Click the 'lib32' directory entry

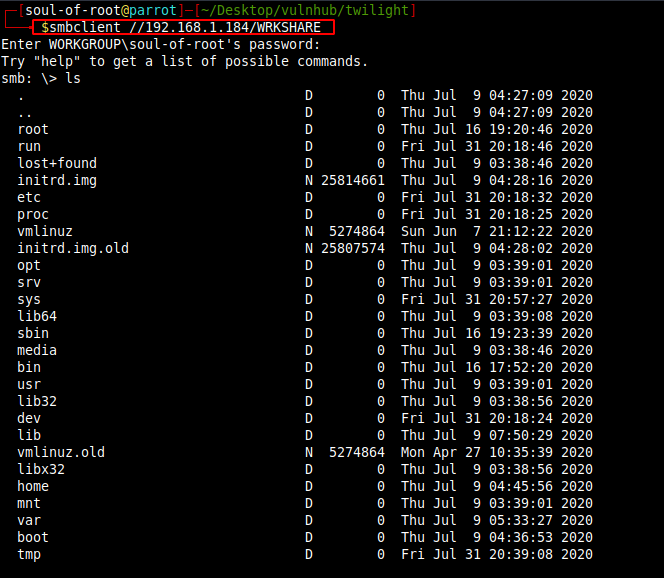(37, 401)
